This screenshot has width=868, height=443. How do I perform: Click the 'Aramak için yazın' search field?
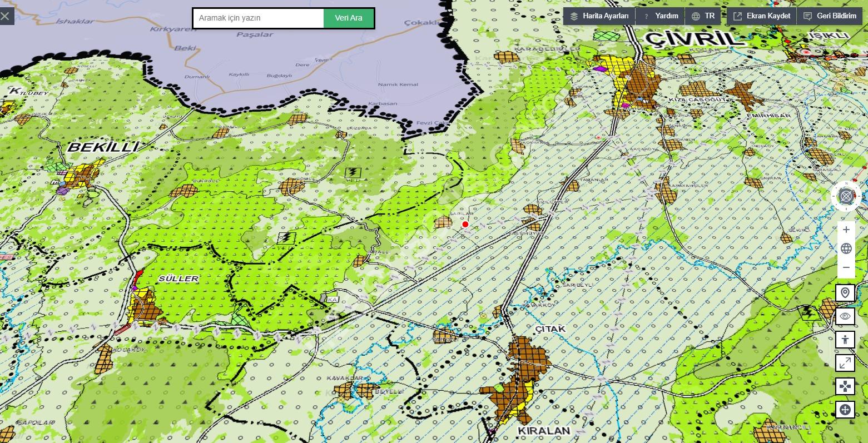(259, 18)
